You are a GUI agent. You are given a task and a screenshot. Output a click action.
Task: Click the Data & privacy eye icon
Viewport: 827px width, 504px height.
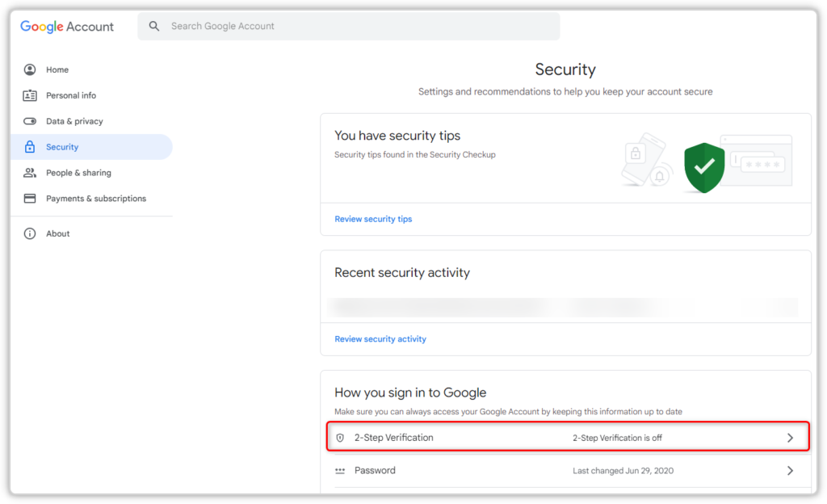(30, 121)
